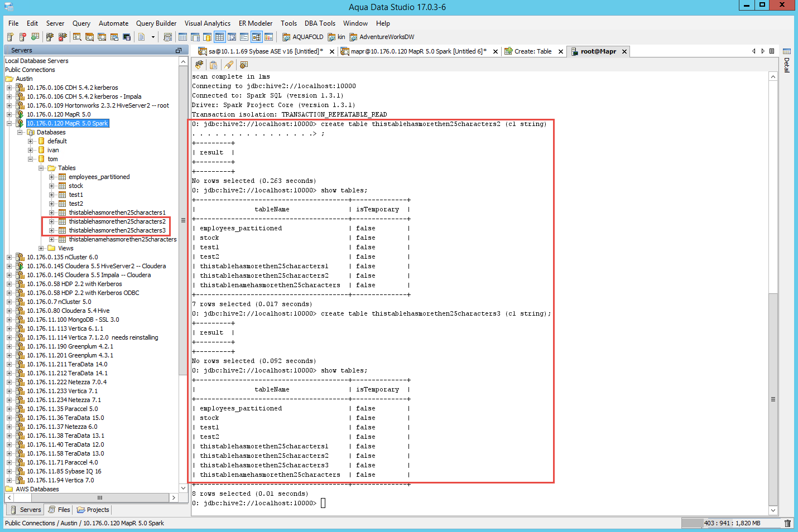Image resolution: width=798 pixels, height=532 pixels.
Task: Toggle the highlighted grid view toolbar icon
Action: point(219,37)
